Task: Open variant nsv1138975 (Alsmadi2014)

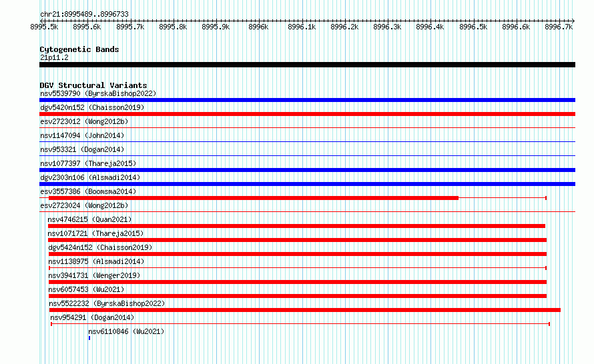Action: tap(96, 261)
